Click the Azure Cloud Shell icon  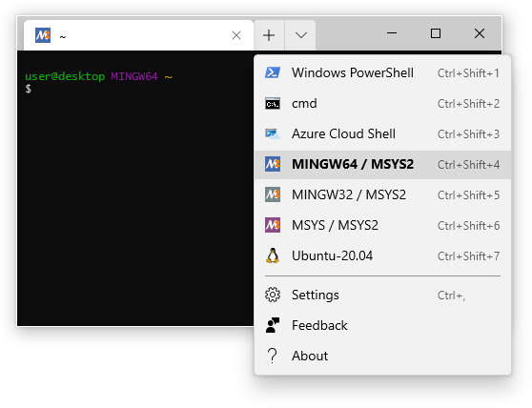click(273, 134)
